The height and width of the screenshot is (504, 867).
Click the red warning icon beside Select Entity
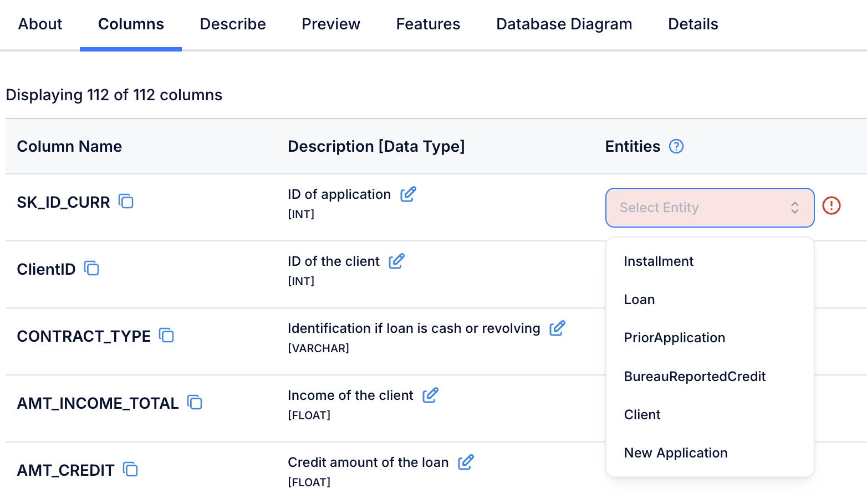831,206
